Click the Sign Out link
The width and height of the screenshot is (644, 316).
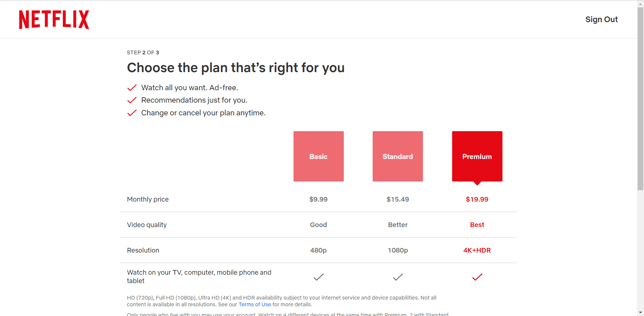coord(601,19)
